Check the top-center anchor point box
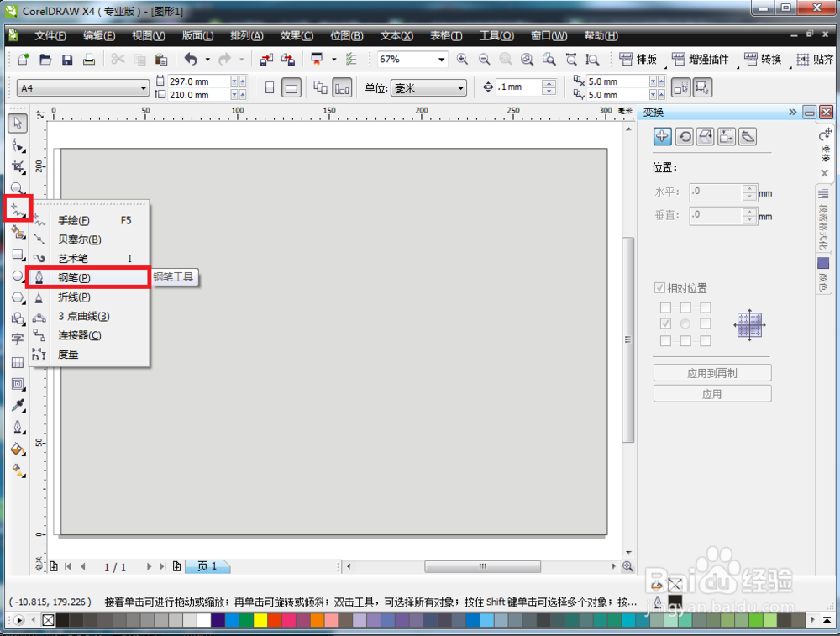 pos(685,307)
